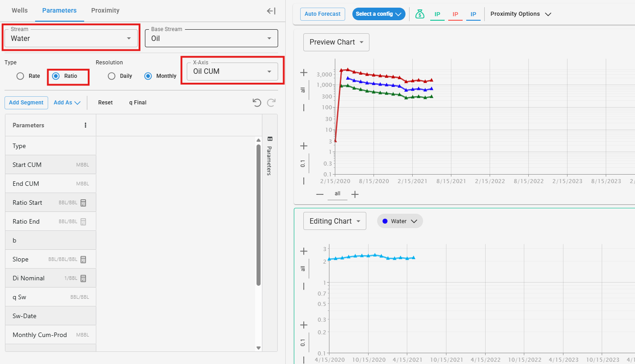Click the Auto Forecast button

coord(322,14)
